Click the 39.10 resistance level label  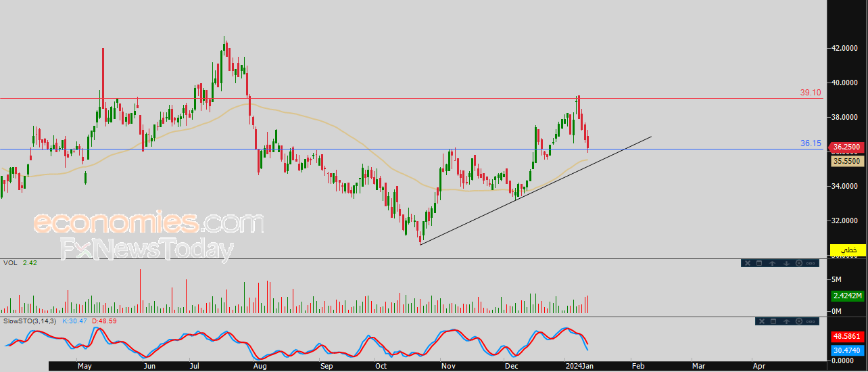click(811, 93)
